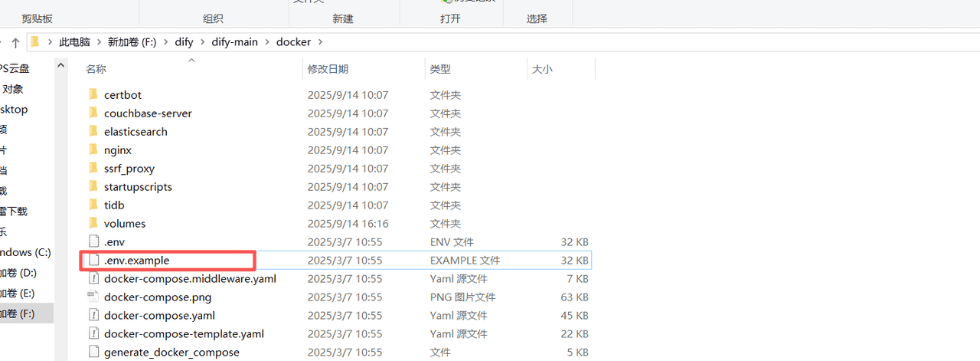Screen dimensions: 980x361
Task: Click the docker-compose.png image file icon
Action: click(x=93, y=297)
